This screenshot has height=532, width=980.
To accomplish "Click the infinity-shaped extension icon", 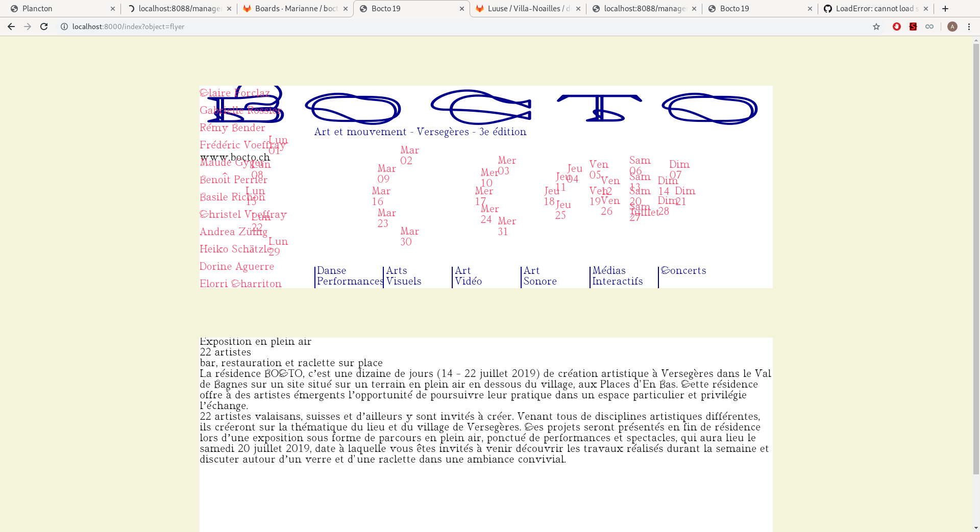I will (929, 27).
